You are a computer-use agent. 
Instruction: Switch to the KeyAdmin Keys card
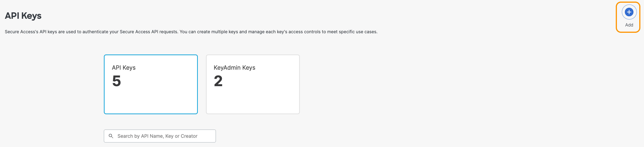[x=252, y=84]
